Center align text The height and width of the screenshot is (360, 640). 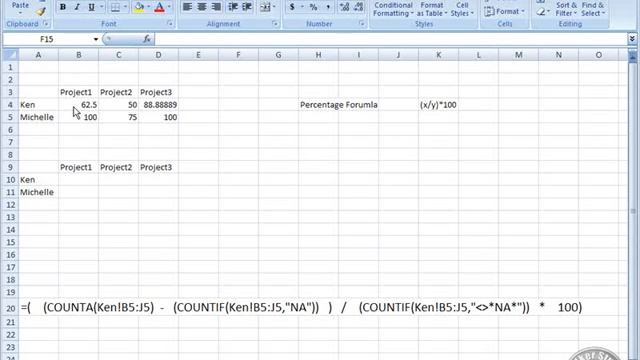point(202,7)
